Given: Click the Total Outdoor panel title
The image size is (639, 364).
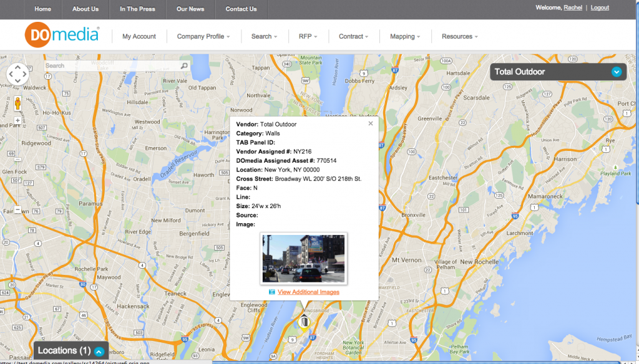Looking at the screenshot, I should pyautogui.click(x=520, y=72).
